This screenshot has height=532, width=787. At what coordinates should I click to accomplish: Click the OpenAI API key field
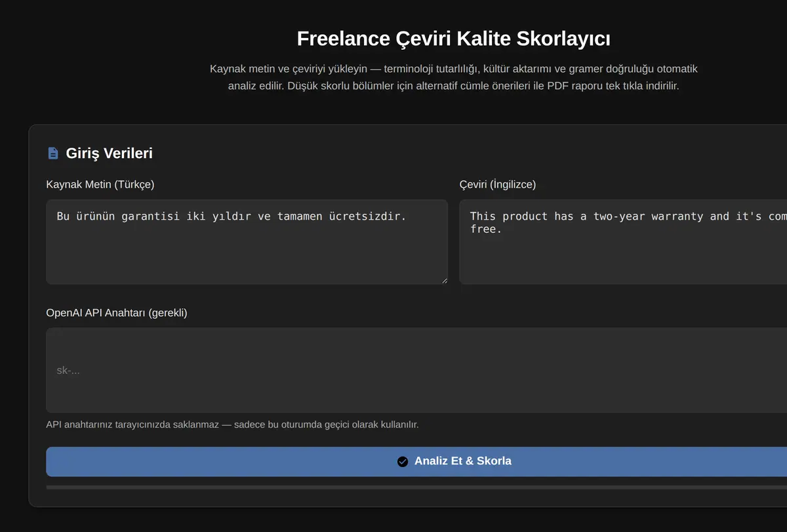[416, 371]
